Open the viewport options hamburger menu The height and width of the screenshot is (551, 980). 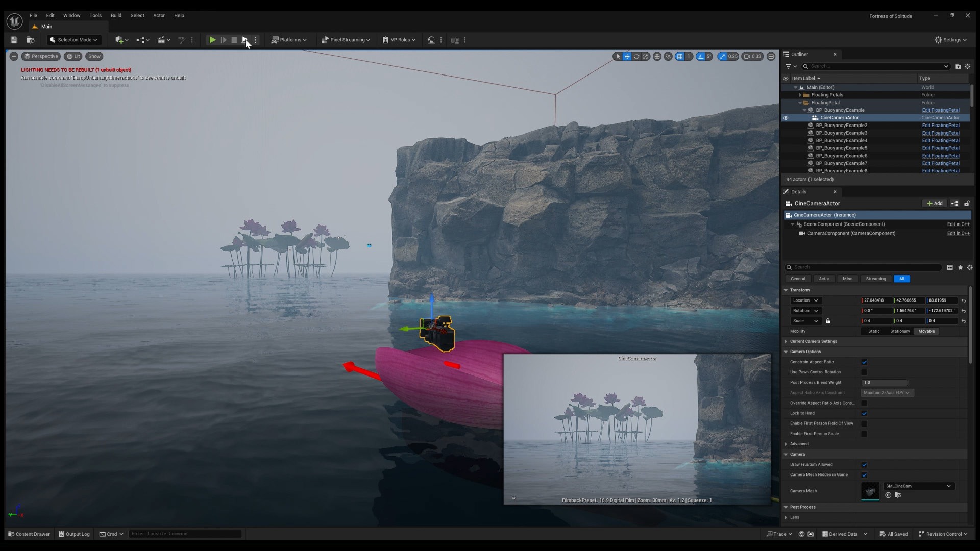pyautogui.click(x=14, y=56)
